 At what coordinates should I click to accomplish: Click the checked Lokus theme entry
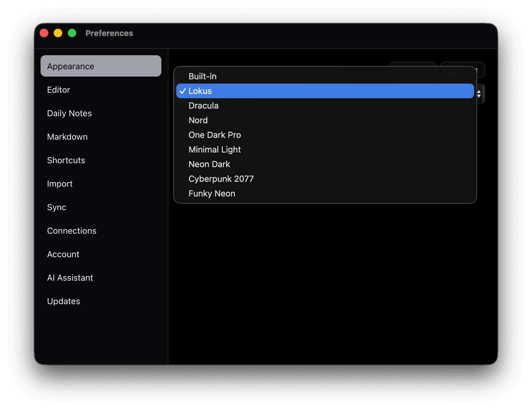(x=200, y=91)
